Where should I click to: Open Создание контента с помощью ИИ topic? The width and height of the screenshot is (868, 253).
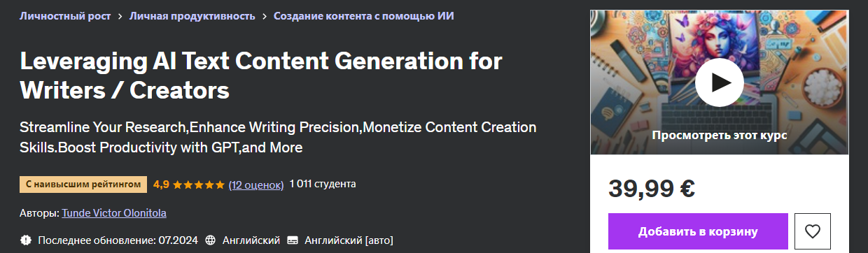coord(364,16)
